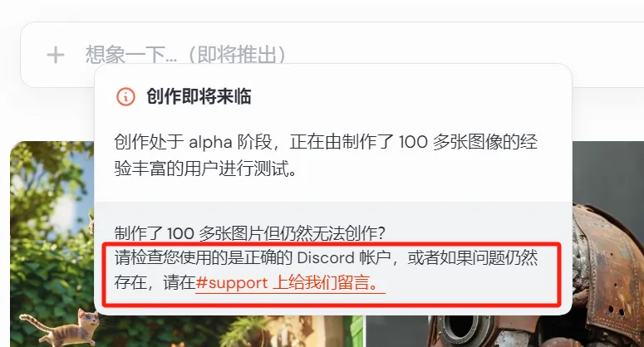
Task: Click the running tabby cat in the picture
Action: [x=62, y=327]
